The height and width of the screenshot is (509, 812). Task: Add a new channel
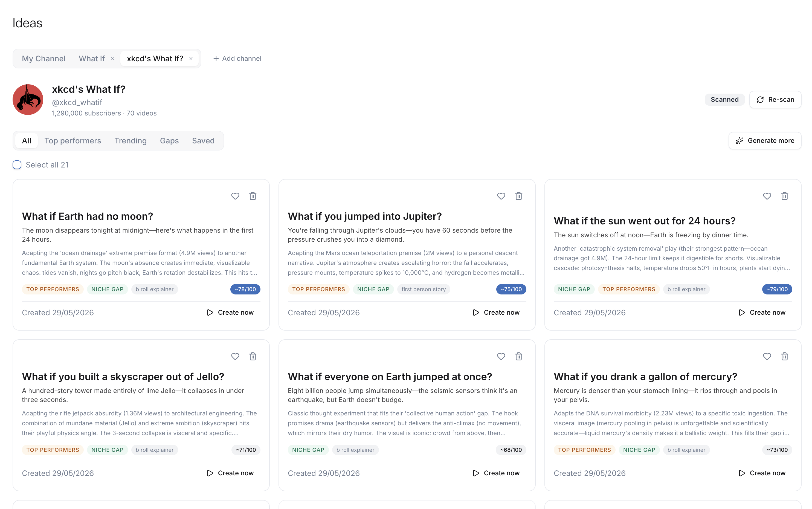tap(237, 59)
